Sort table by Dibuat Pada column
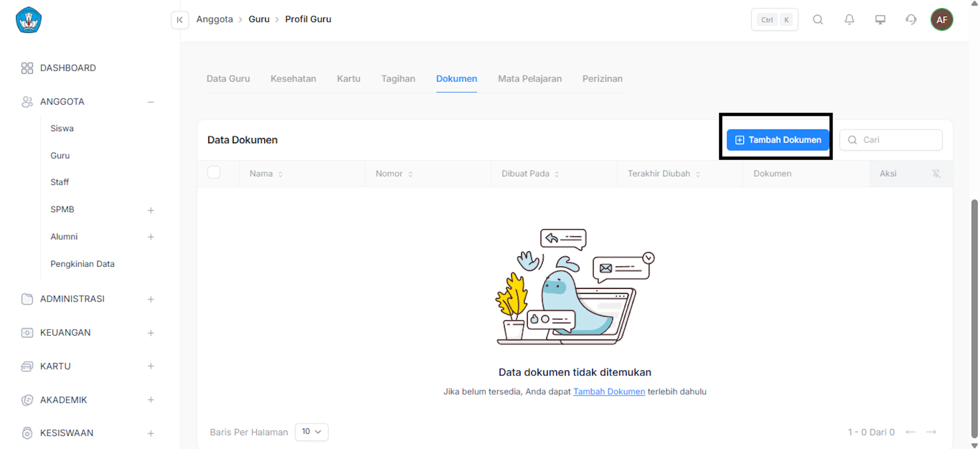 click(557, 174)
